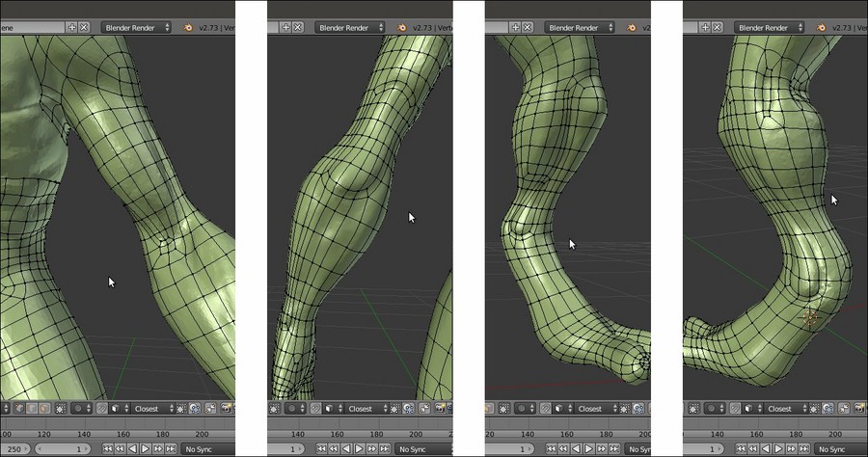Toggle limit selection to visible in first panel
Viewport: 868px width, 457px height.
[61, 409]
